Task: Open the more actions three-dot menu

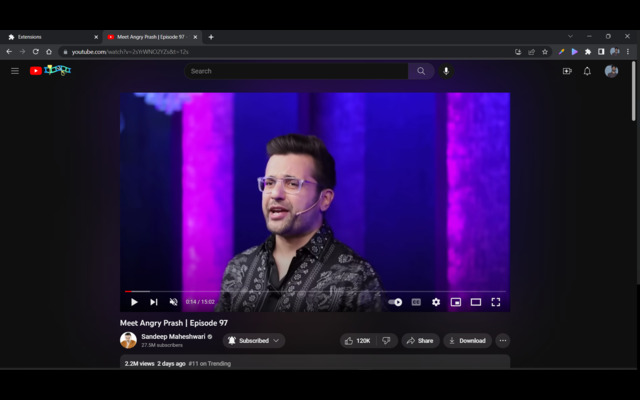Action: (502, 341)
